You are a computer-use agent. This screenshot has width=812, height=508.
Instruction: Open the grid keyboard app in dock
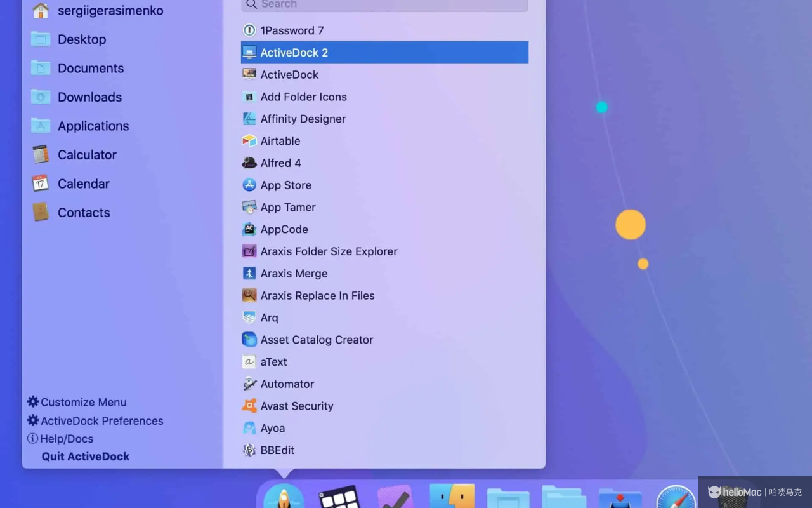point(339,497)
